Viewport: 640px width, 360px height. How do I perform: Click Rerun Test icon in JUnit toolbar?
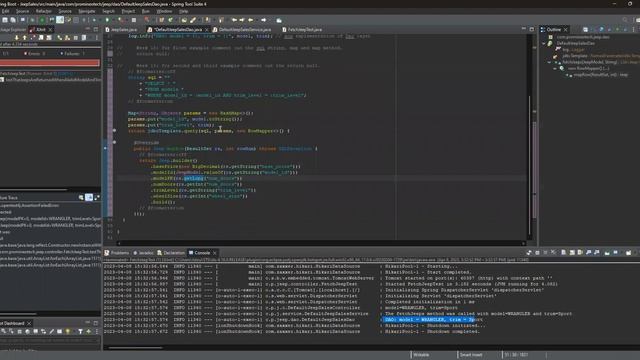click(x=60, y=38)
